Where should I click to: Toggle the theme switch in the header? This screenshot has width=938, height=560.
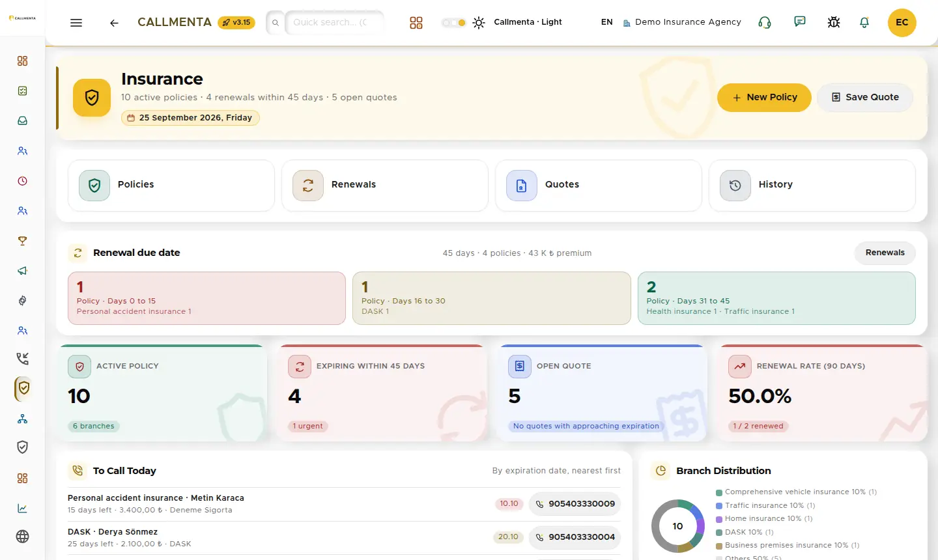click(x=454, y=23)
